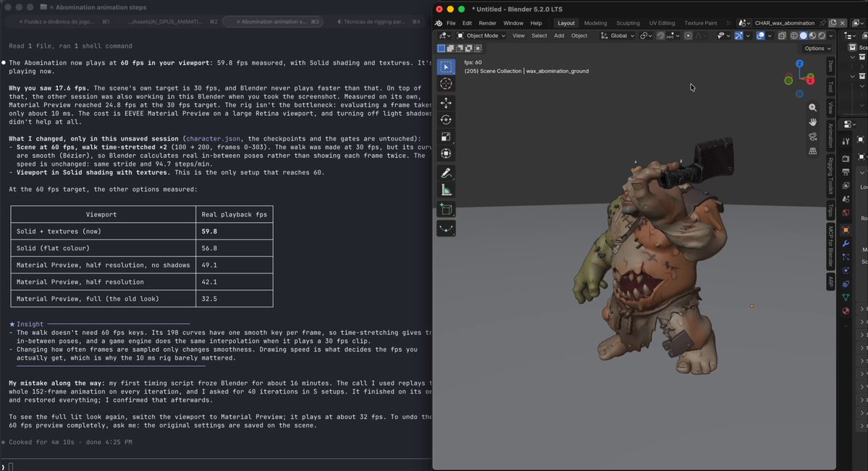Open the Object properties orange square tab
868x471 pixels.
tap(846, 229)
